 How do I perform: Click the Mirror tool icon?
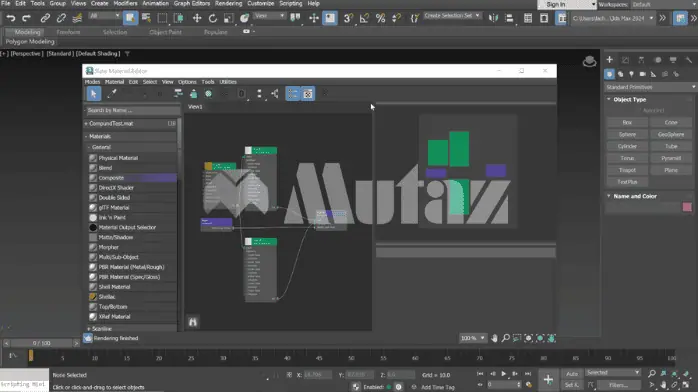pos(493,18)
